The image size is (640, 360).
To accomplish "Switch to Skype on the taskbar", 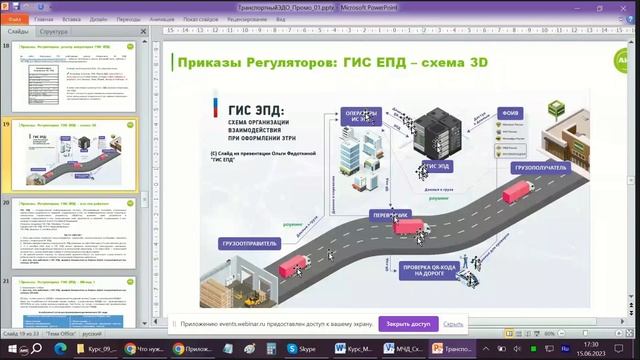I will 301,349.
